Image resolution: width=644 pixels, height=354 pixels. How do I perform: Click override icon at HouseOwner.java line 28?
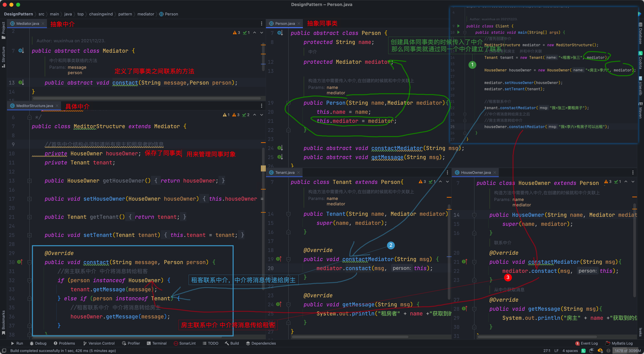point(465,309)
